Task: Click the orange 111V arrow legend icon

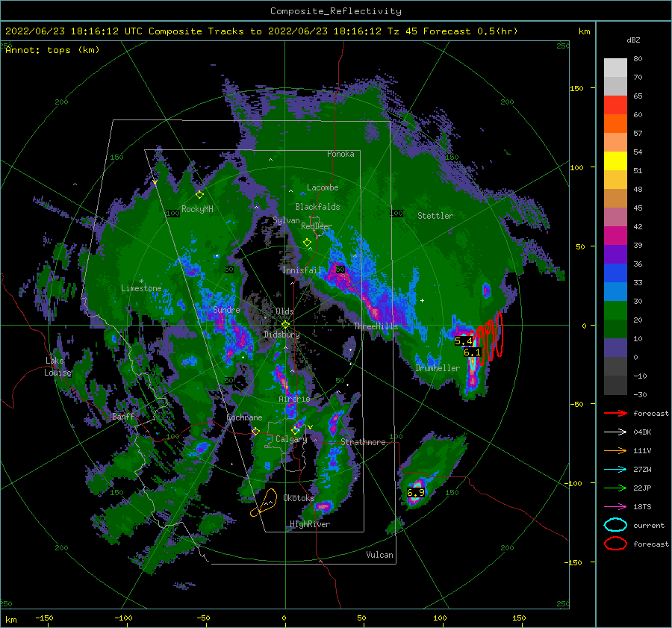Action: tap(615, 450)
